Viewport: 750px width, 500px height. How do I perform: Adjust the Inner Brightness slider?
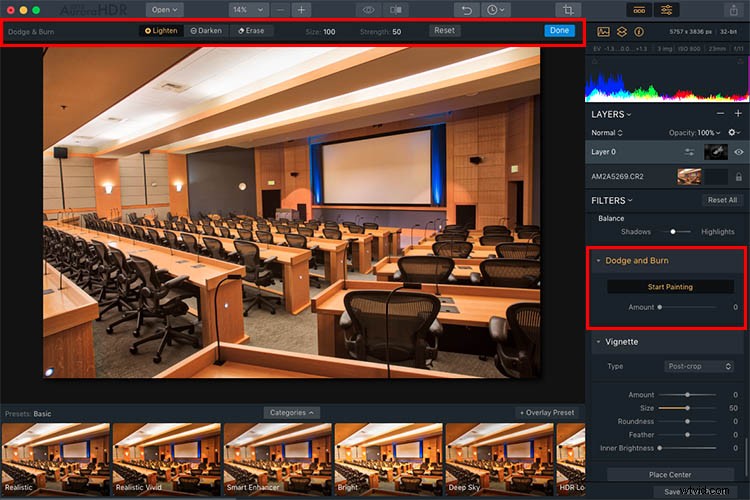(x=687, y=448)
